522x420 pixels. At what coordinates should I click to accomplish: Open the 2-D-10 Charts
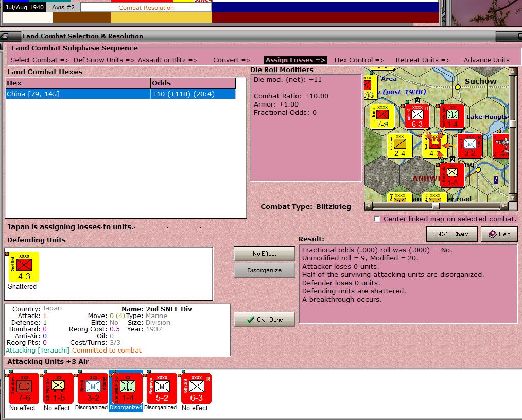pyautogui.click(x=452, y=234)
